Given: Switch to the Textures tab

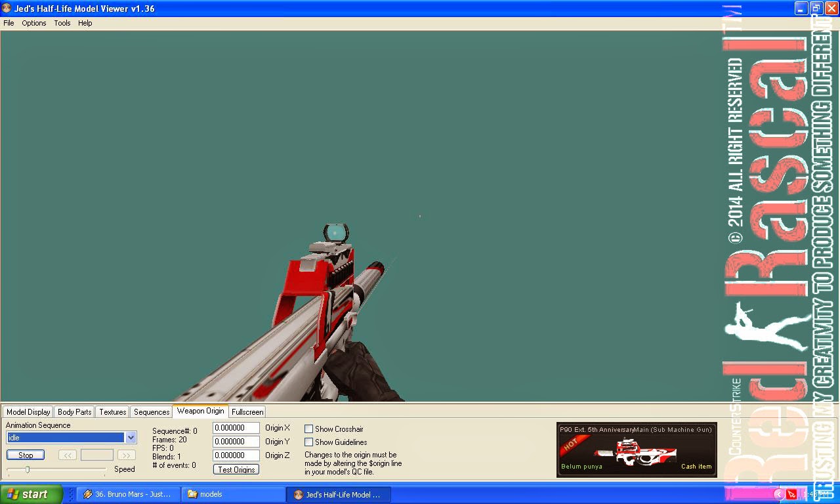Looking at the screenshot, I should [x=112, y=412].
